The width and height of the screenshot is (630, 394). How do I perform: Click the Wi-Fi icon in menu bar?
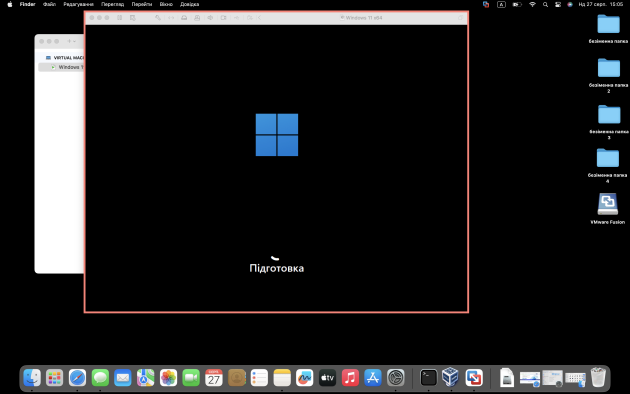tap(532, 4)
